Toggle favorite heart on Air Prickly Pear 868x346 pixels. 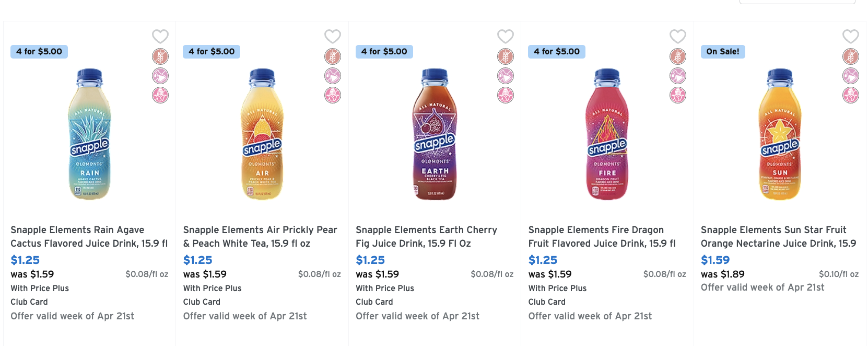click(333, 37)
